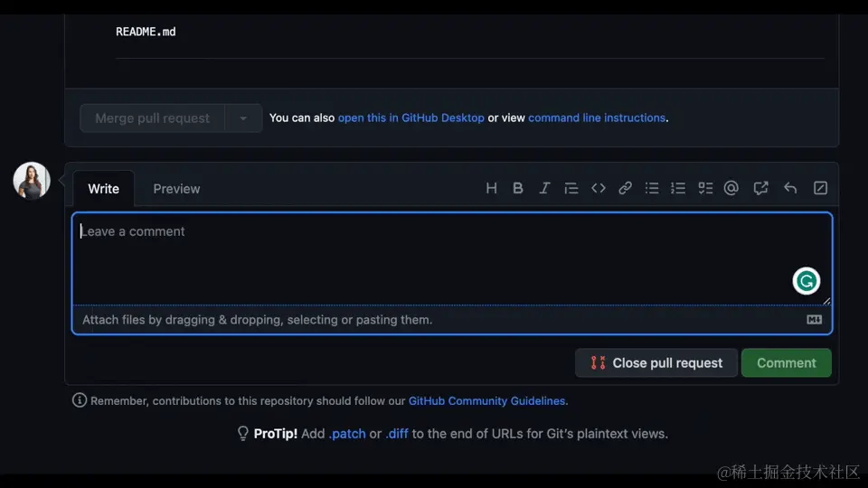Toggle bold text formatting
Screen dimensions: 868x488
(517, 188)
